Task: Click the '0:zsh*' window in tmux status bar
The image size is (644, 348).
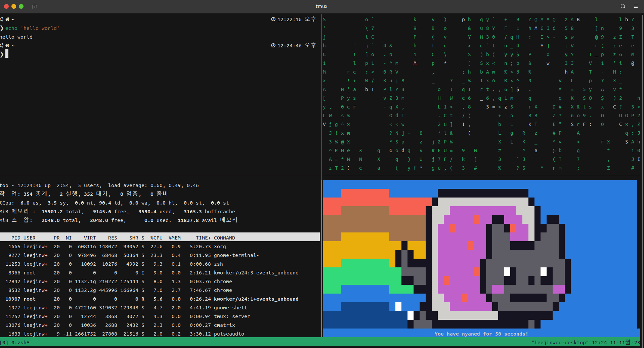Action: [x=20, y=343]
